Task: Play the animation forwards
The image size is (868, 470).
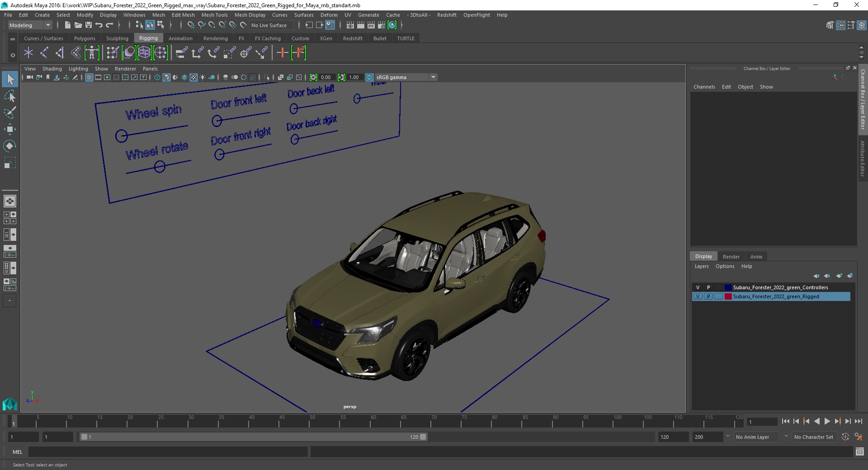Action: (x=827, y=421)
